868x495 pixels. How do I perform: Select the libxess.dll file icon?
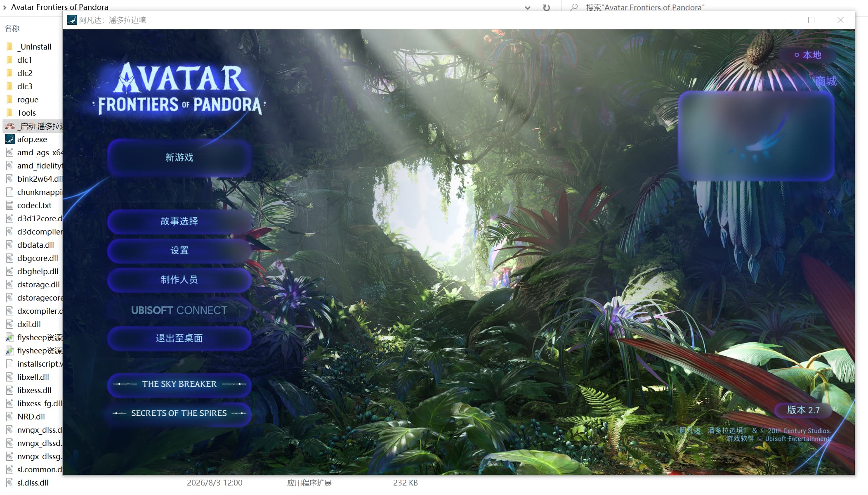(10, 390)
